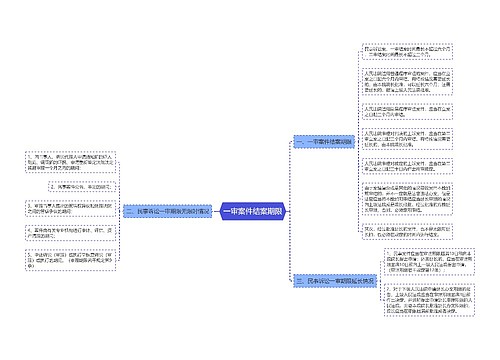Select the last leaf under 一、一审案件结案期限

pyautogui.click(x=407, y=232)
